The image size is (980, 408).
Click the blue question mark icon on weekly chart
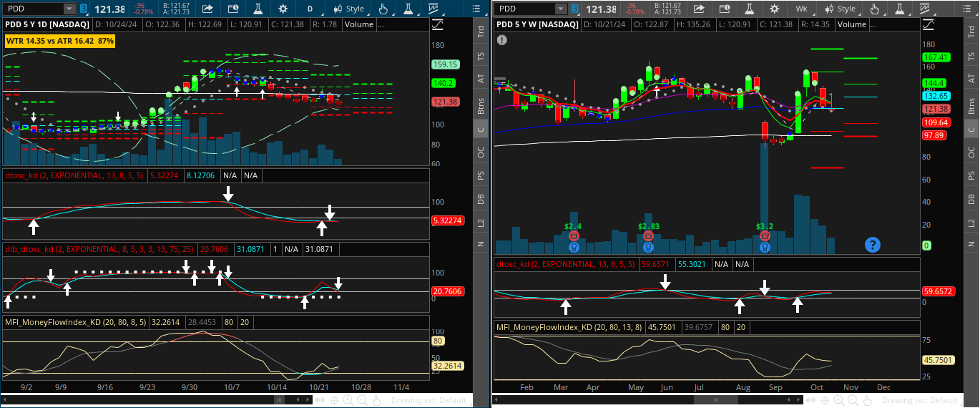[x=872, y=245]
